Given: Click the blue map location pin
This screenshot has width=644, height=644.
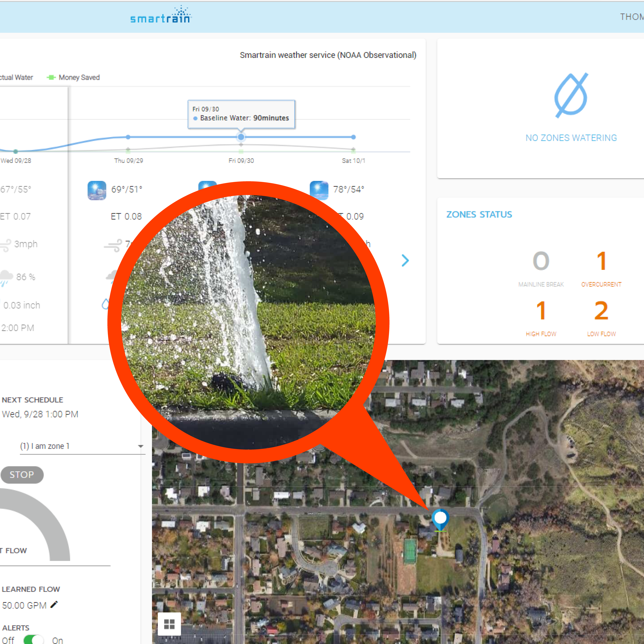Looking at the screenshot, I should (x=440, y=518).
